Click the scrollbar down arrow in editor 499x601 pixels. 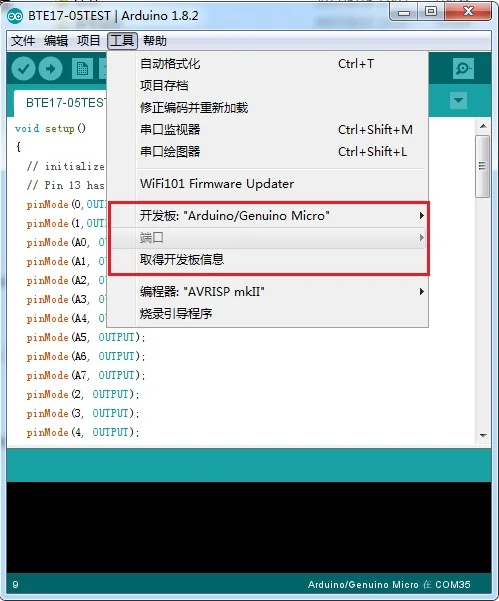(483, 436)
